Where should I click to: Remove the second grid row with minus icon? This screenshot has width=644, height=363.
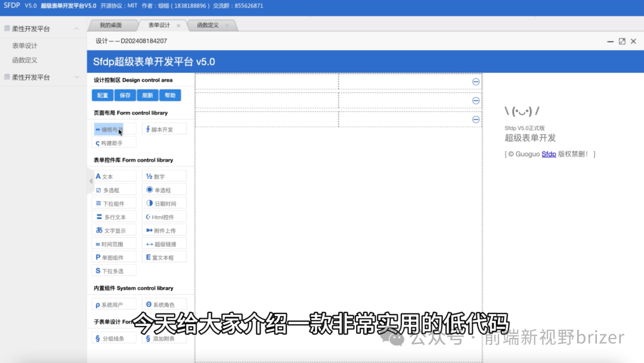pyautogui.click(x=476, y=101)
